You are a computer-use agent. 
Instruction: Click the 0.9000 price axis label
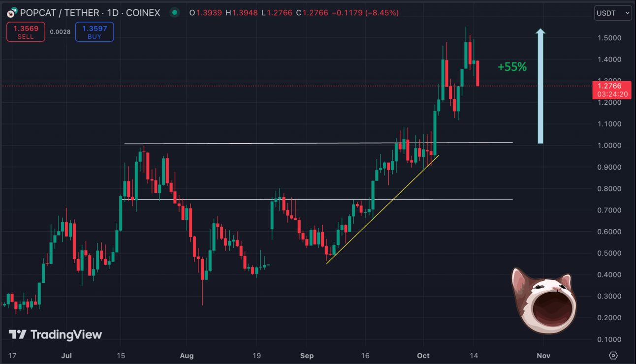609,167
